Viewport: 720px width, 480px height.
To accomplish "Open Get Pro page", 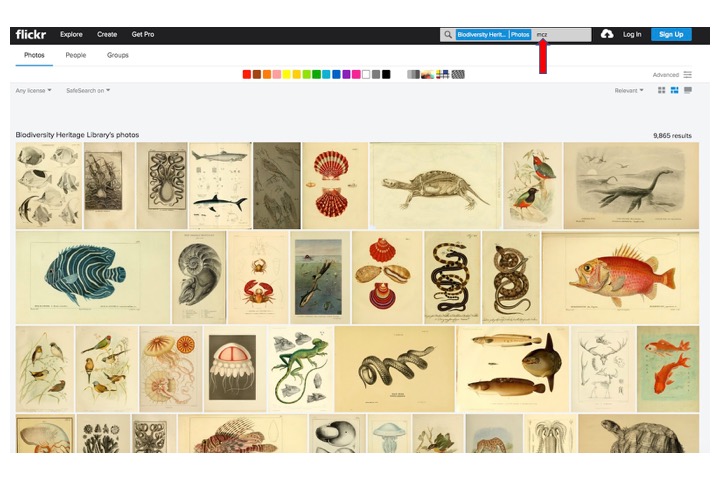I will coord(143,34).
